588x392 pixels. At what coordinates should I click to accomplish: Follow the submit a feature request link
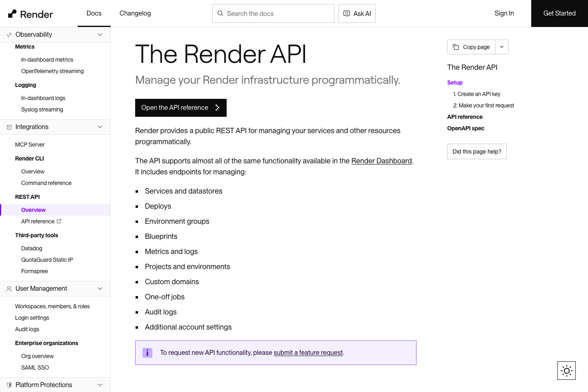(x=308, y=352)
